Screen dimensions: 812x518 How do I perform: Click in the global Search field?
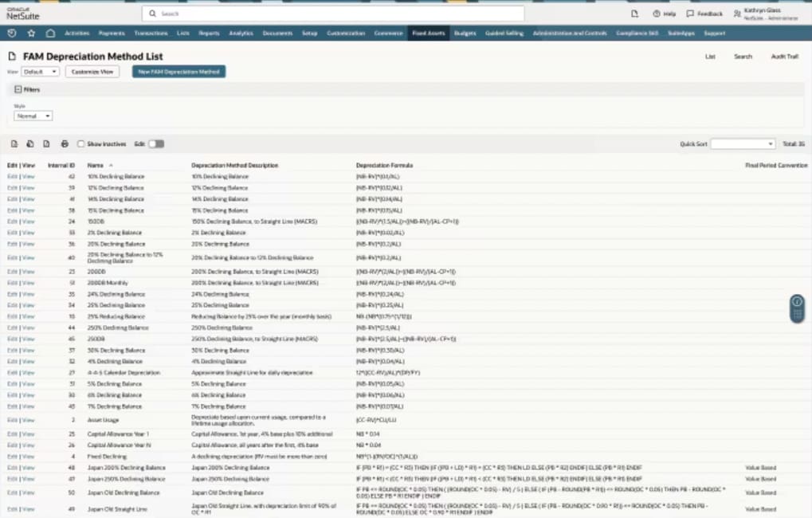pyautogui.click(x=335, y=14)
